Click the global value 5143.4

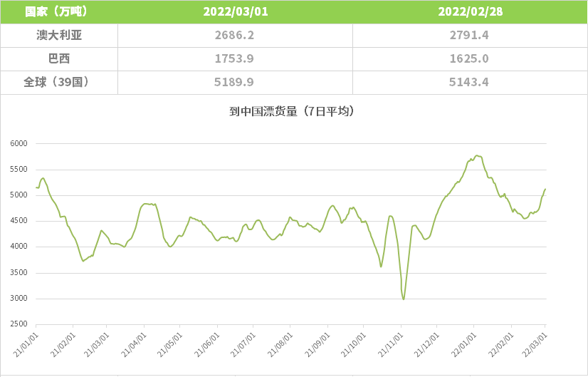click(x=469, y=82)
